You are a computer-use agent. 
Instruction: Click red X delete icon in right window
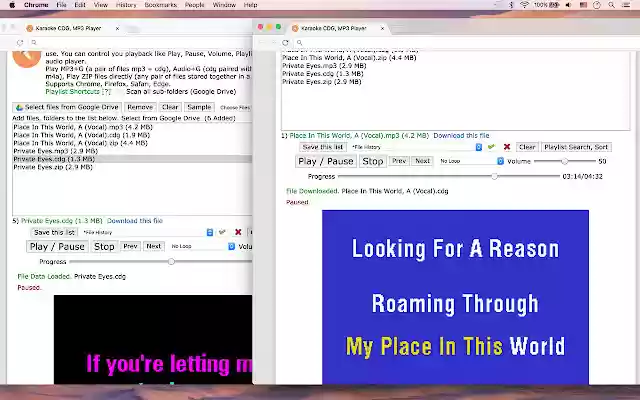click(507, 147)
